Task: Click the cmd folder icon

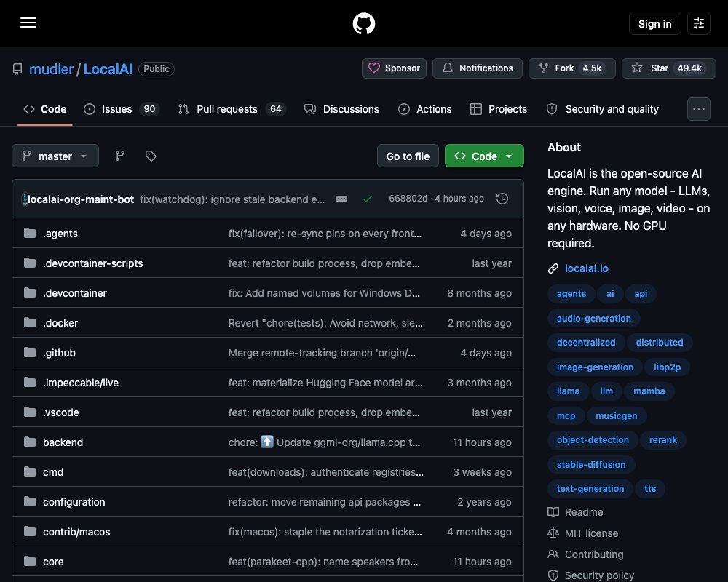Action: [x=30, y=471]
